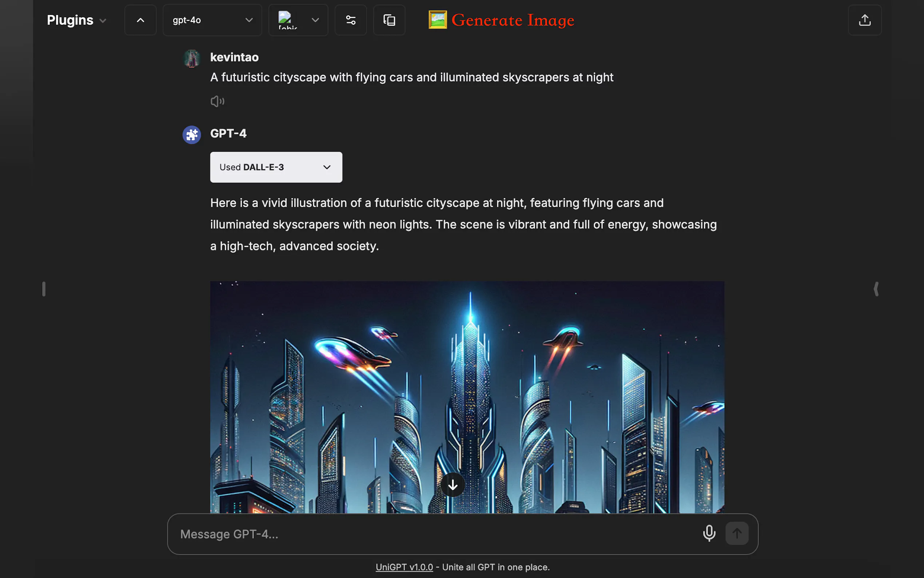Open the UniGPT v1.0.0 link
924x578 pixels.
[404, 567]
